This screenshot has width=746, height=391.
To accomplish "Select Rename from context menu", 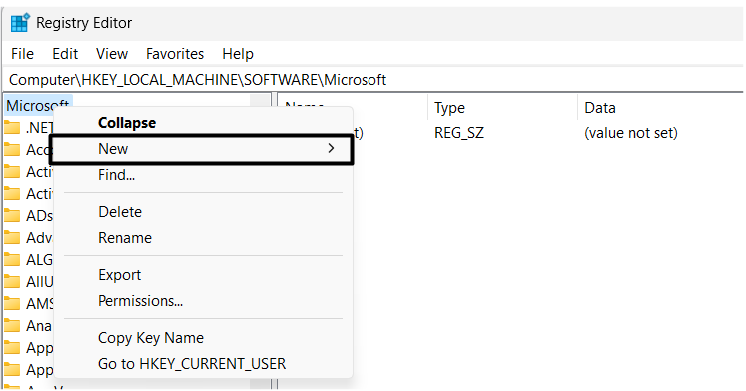I will (x=125, y=237).
